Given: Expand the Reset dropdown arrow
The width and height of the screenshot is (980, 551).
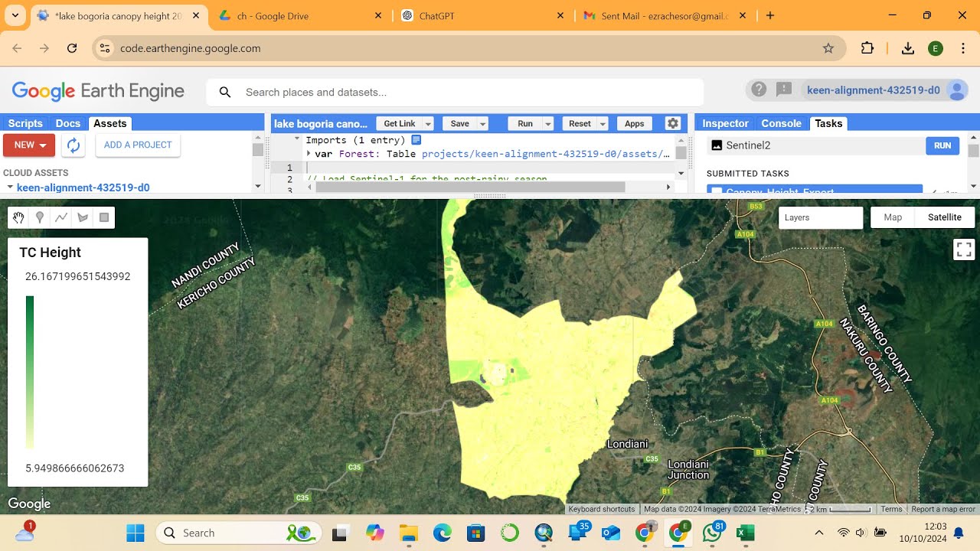Looking at the screenshot, I should click(603, 123).
